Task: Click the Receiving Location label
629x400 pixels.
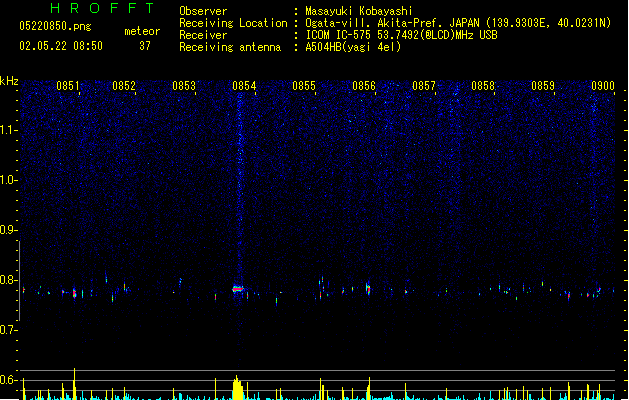Action: point(233,23)
